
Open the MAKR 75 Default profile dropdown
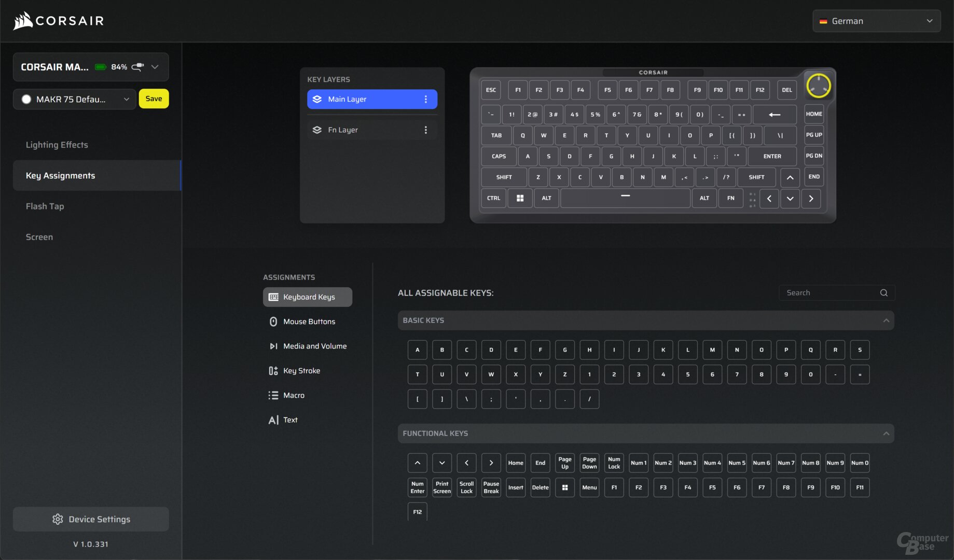pyautogui.click(x=75, y=99)
